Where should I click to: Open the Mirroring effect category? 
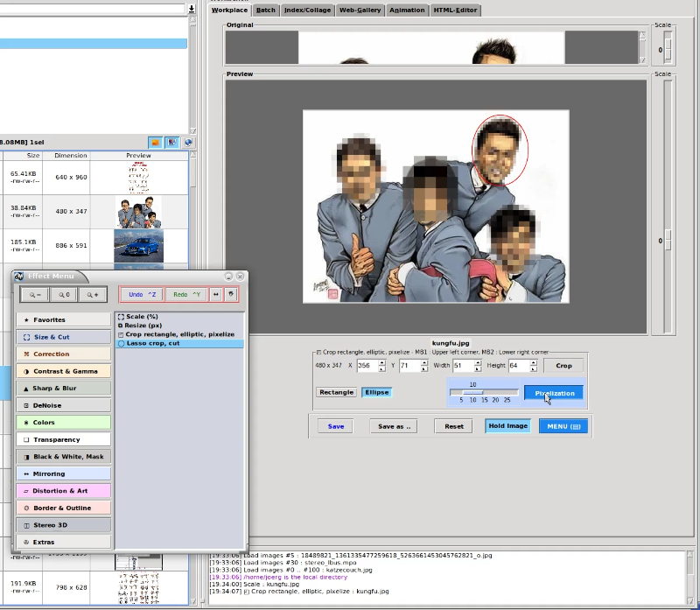(x=63, y=473)
